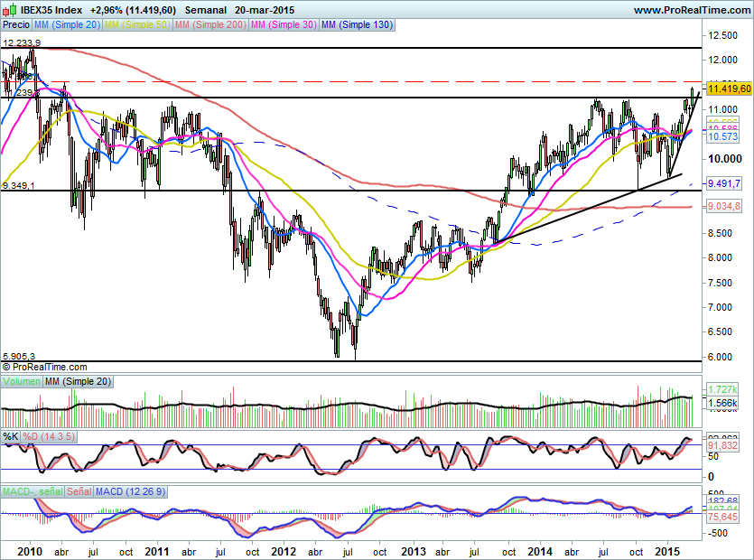The height and width of the screenshot is (560, 754).
Task: Click the current price tag 11.419,60
Action: click(730, 89)
